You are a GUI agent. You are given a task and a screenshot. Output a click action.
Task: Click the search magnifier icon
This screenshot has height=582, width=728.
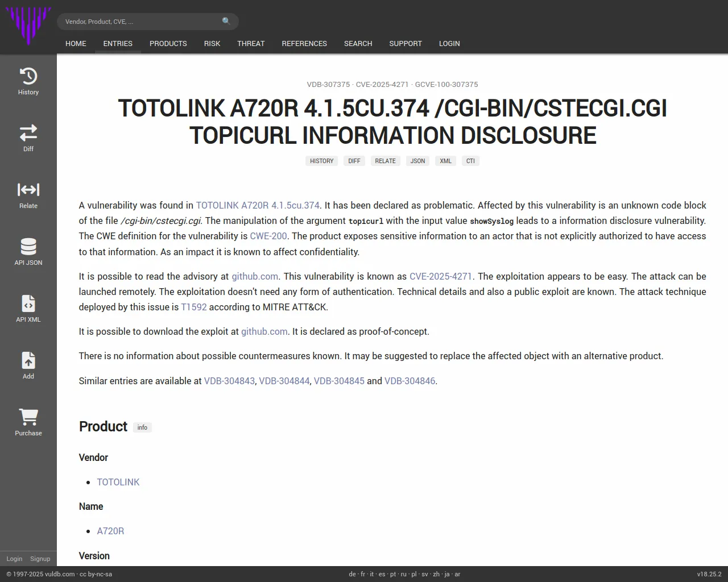(226, 22)
